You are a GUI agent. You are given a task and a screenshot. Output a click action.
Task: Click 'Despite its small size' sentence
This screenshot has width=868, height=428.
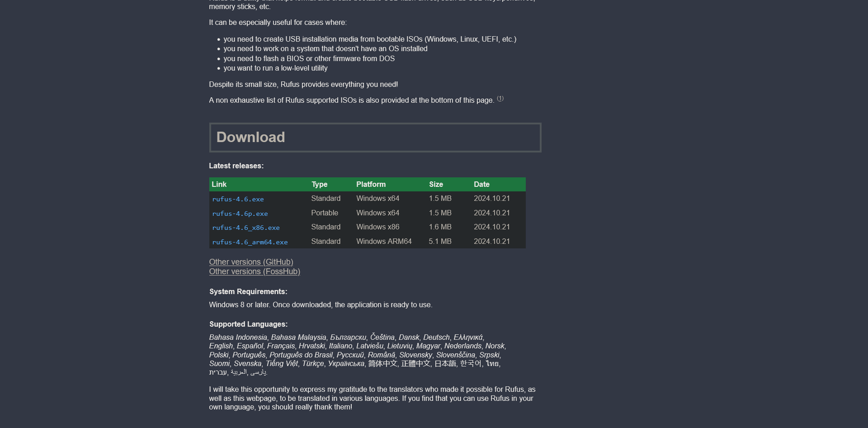[x=303, y=84]
